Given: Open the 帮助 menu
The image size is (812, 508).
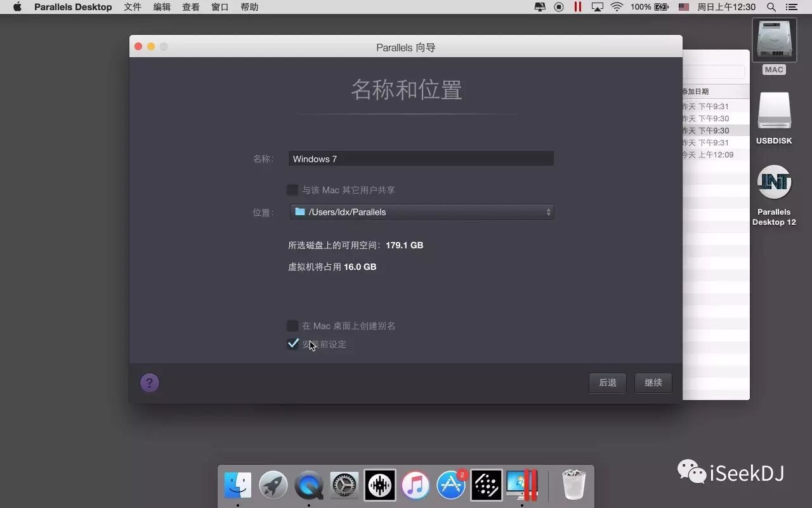Looking at the screenshot, I should [x=249, y=7].
